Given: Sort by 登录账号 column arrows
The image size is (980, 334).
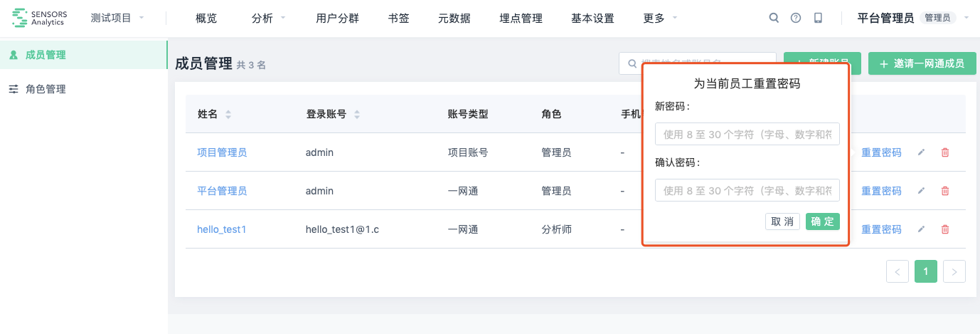Looking at the screenshot, I should (357, 114).
